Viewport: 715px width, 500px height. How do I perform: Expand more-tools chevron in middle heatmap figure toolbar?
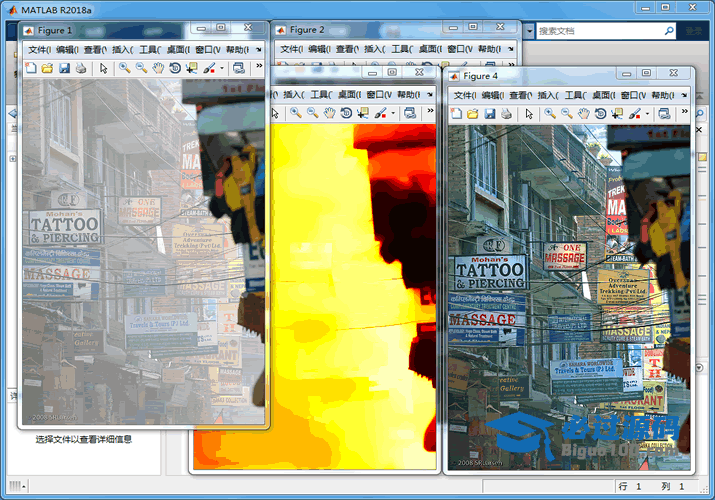tap(430, 110)
